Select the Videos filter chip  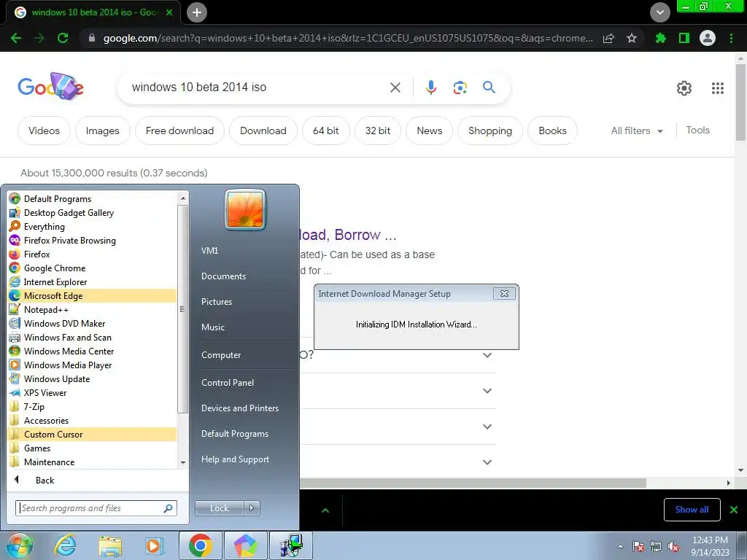[x=44, y=131]
